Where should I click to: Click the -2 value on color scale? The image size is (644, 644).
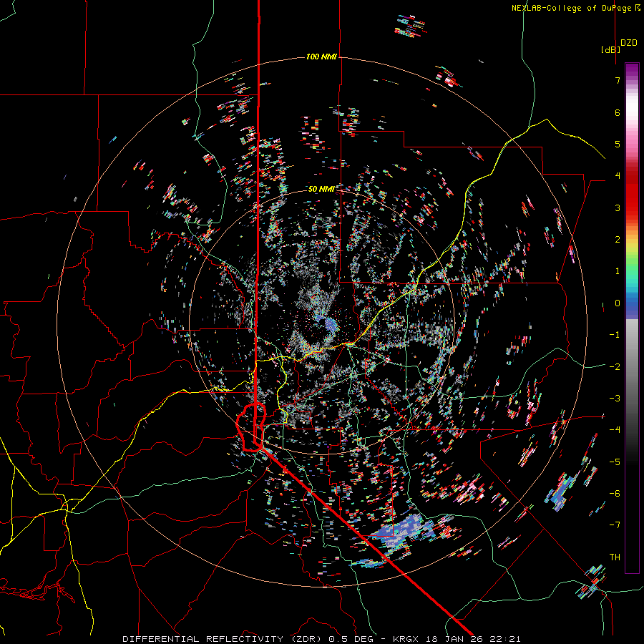(615, 366)
